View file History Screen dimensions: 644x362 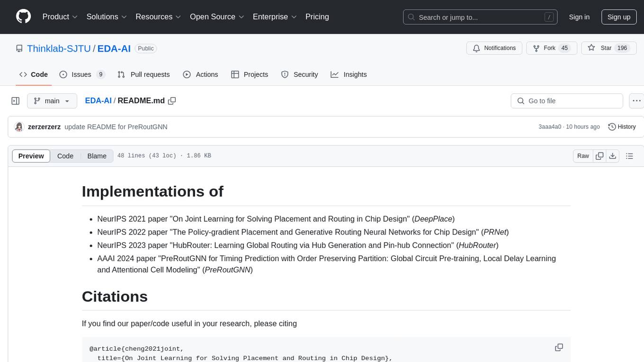(622, 127)
